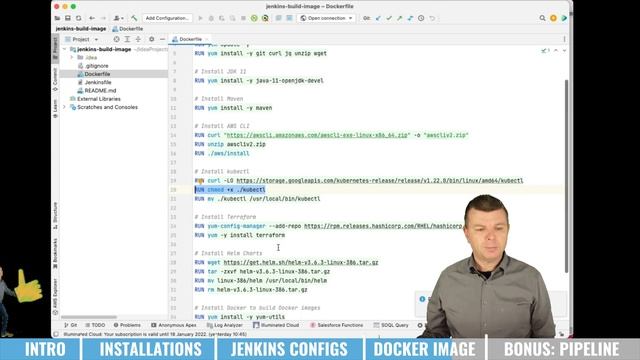Click the intention bulb on kubectl curl line
640x360 pixels.
click(x=200, y=180)
